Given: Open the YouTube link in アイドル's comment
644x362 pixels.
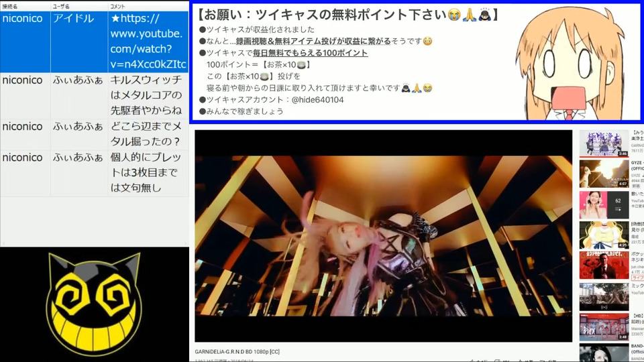Looking at the screenshot, I should (148, 42).
